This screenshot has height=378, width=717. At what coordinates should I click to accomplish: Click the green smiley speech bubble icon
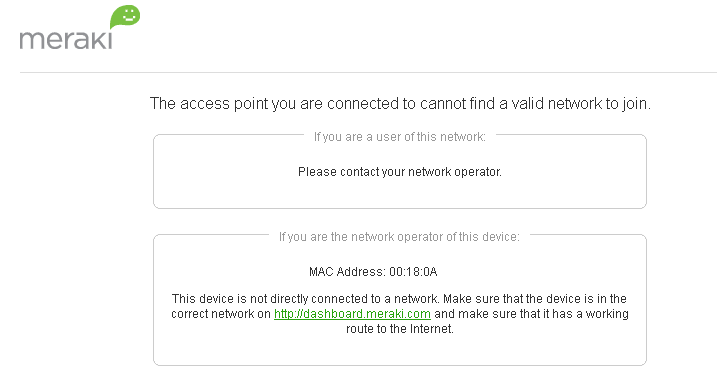125,17
